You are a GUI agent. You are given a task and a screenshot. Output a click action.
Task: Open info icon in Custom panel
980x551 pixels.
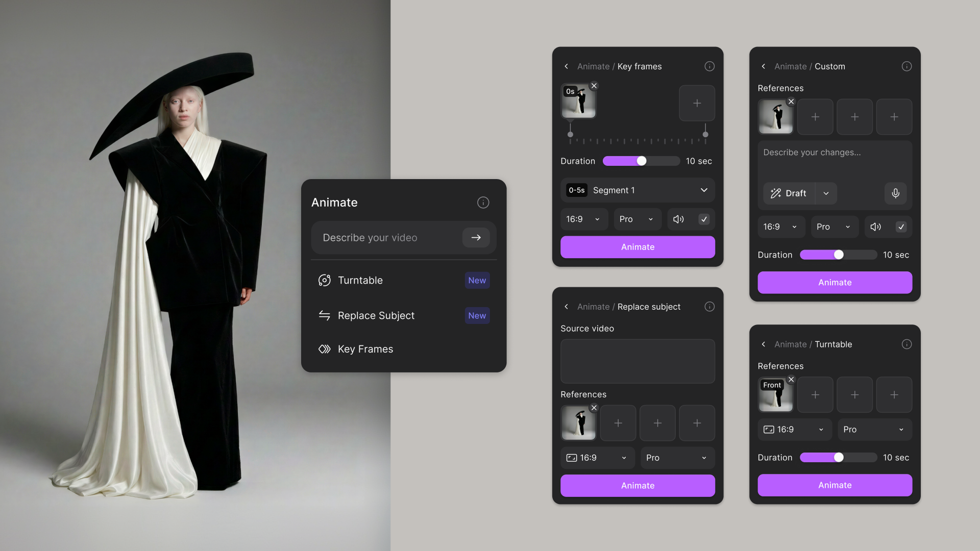coord(906,66)
